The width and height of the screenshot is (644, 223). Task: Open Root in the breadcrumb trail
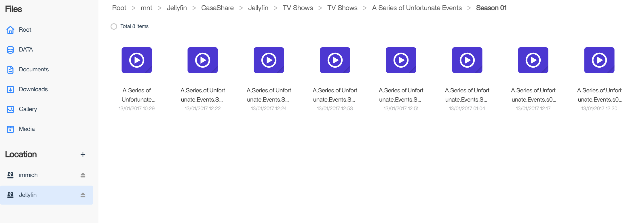coord(119,8)
